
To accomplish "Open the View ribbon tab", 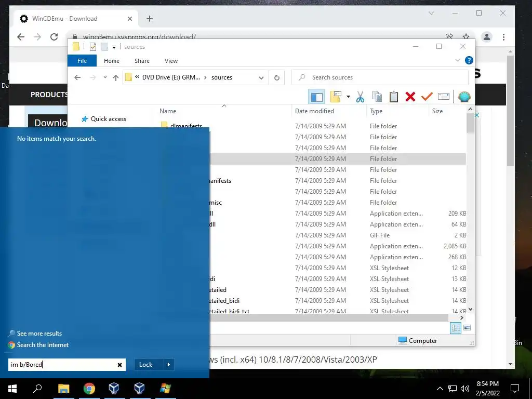I will 171,61.
